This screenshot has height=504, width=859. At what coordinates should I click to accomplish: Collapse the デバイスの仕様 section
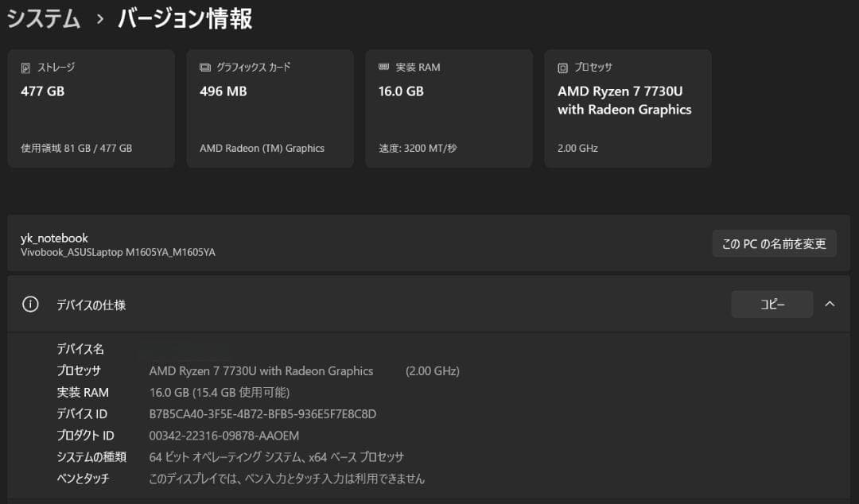click(830, 304)
